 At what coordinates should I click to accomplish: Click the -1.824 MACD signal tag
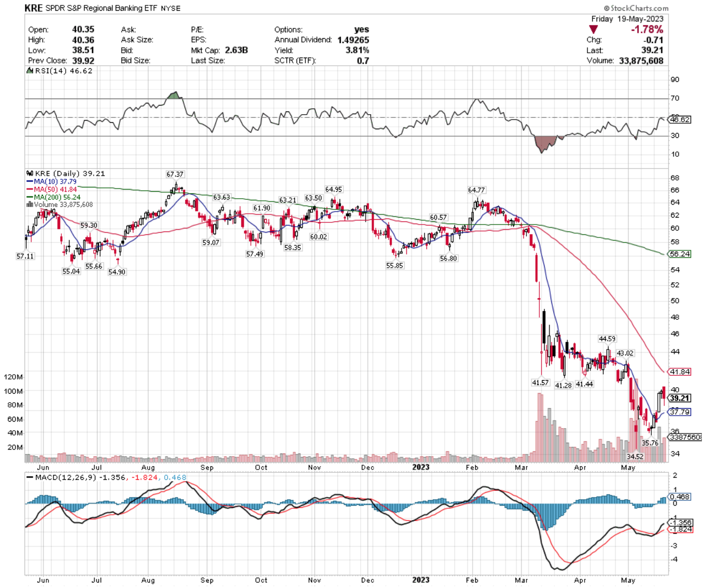click(680, 529)
